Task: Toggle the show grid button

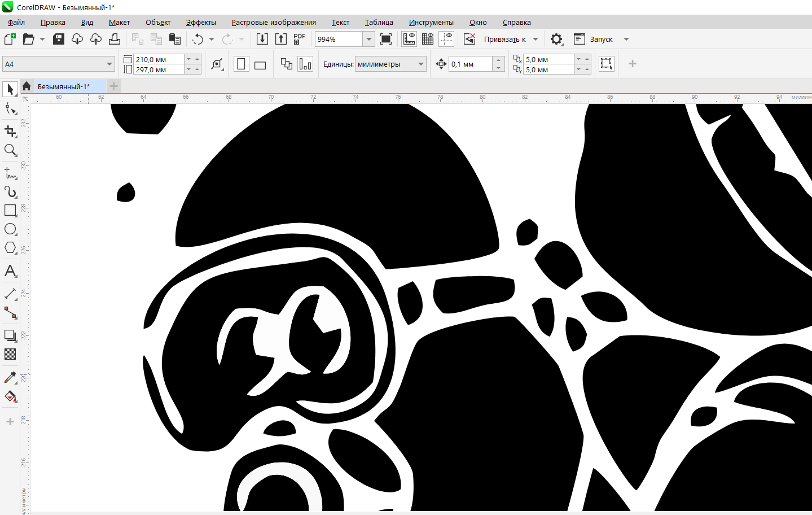Action: pyautogui.click(x=428, y=39)
